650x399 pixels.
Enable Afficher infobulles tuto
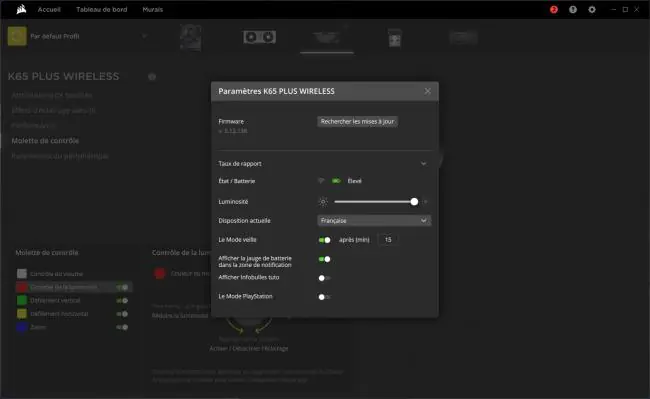324,278
